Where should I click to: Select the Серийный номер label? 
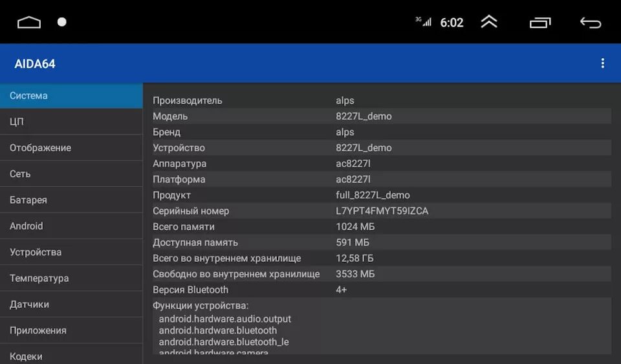pyautogui.click(x=191, y=211)
